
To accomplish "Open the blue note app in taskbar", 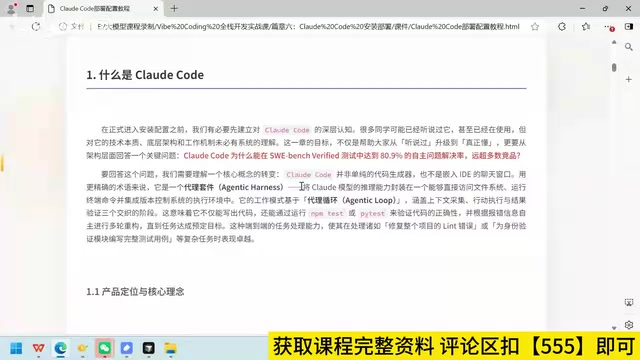I will coord(127,348).
